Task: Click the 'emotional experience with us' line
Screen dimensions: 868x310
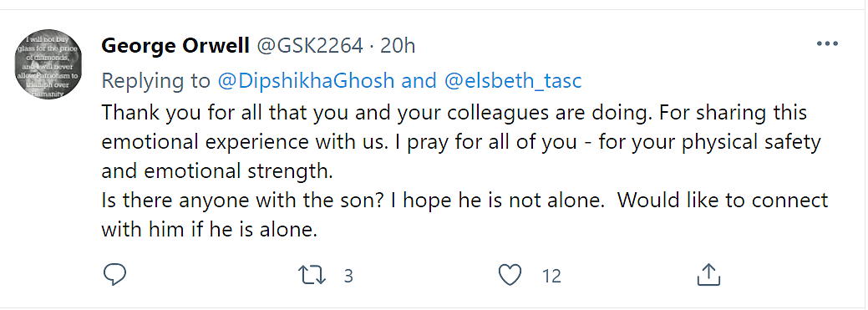Action: (x=460, y=143)
